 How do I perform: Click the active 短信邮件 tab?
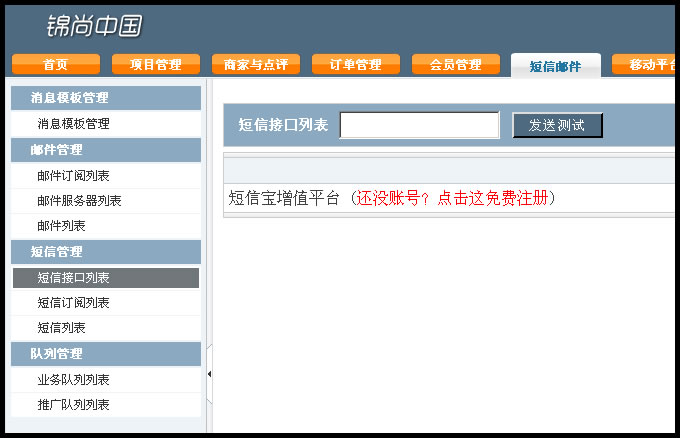(556, 65)
